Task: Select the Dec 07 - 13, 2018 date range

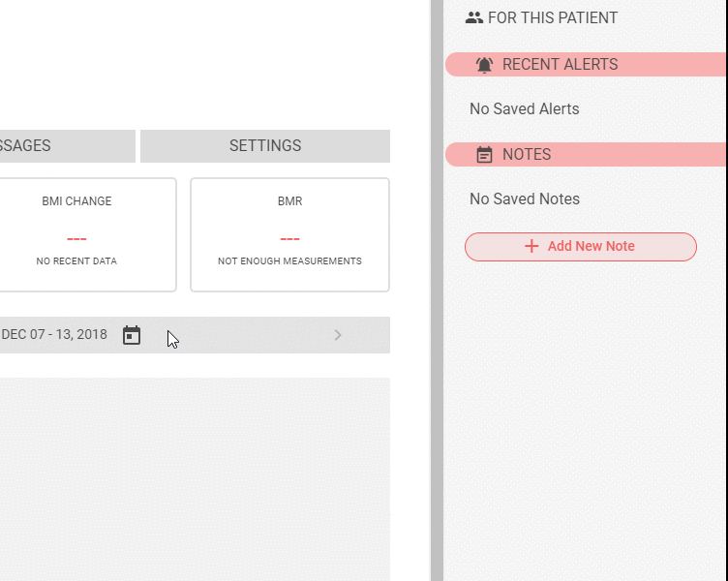Action: (x=54, y=334)
